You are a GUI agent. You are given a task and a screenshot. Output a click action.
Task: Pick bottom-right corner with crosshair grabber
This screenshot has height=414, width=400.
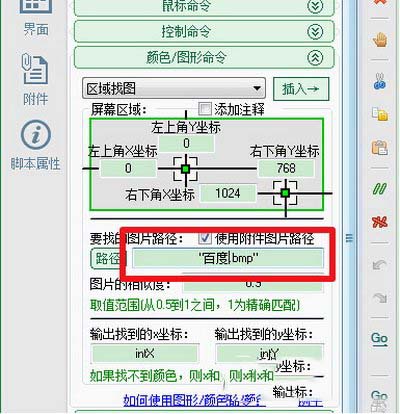[x=285, y=193]
